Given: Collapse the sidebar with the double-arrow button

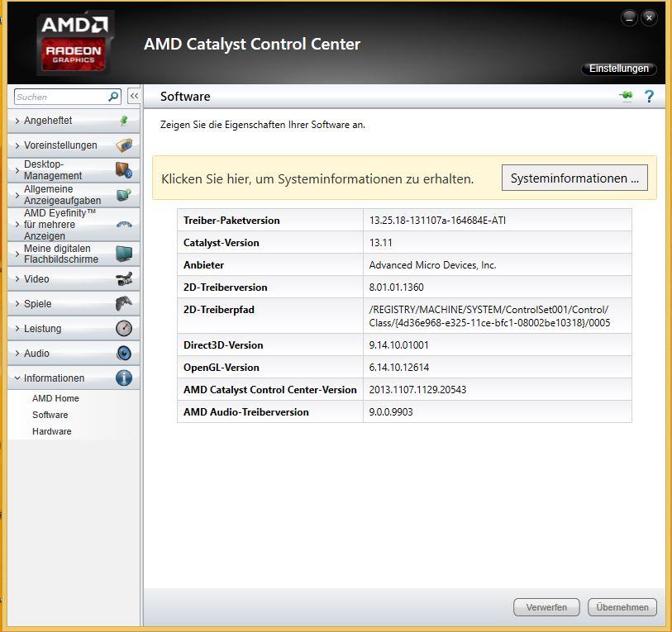Looking at the screenshot, I should point(134,96).
